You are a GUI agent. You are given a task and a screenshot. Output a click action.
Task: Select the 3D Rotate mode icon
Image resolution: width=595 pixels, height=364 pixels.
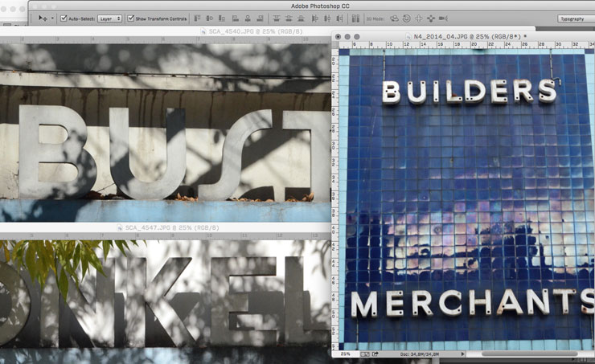(395, 18)
